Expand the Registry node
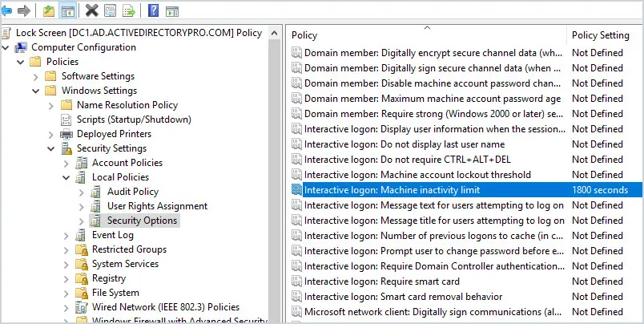The height and width of the screenshot is (324, 644). [x=66, y=278]
